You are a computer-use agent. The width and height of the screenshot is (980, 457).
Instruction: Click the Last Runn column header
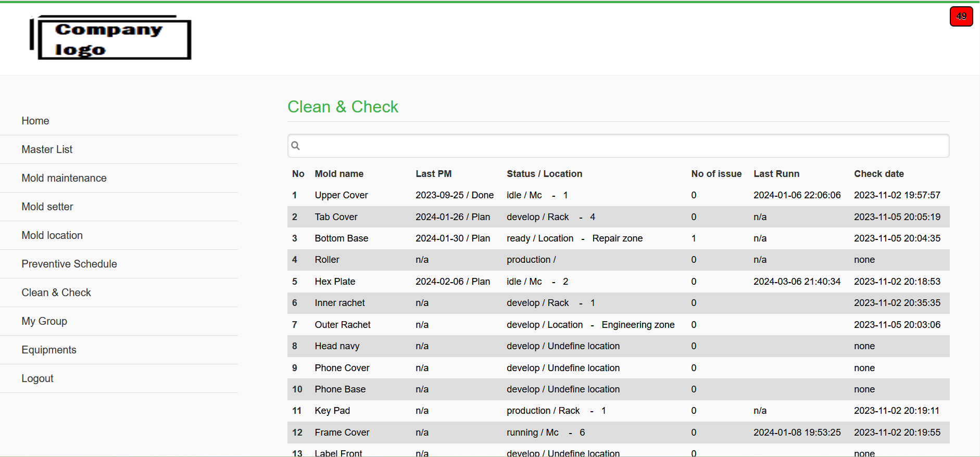coord(776,174)
